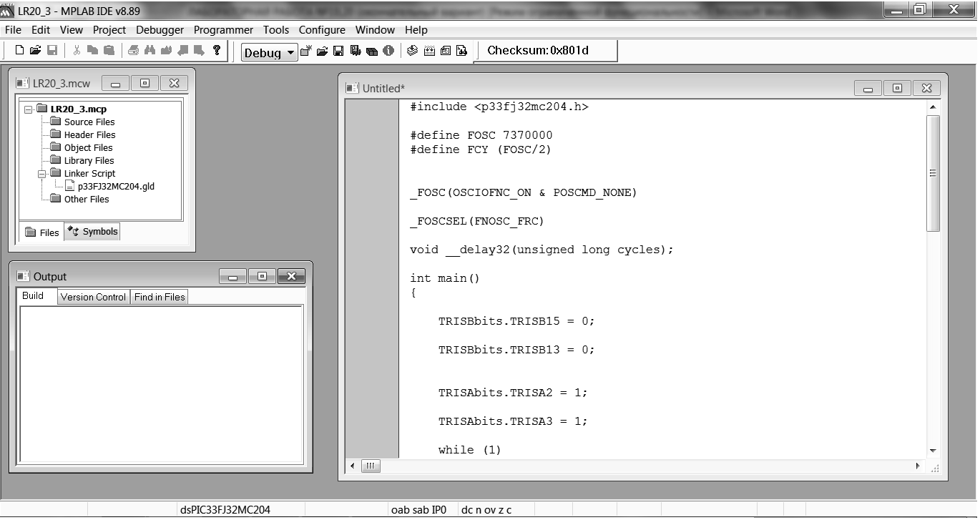Click the Make project icon
980x520 pixels.
(x=412, y=51)
